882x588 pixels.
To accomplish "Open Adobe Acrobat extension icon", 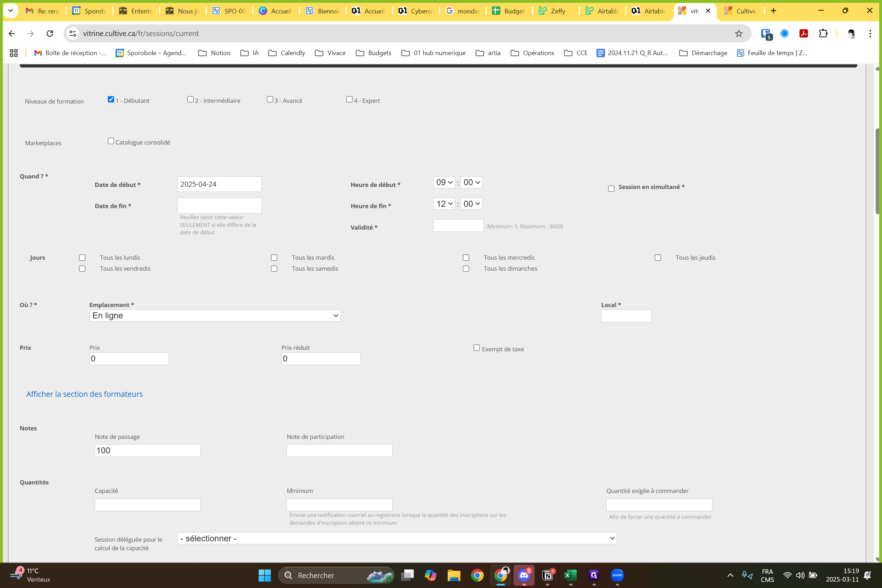I will [x=803, y=33].
